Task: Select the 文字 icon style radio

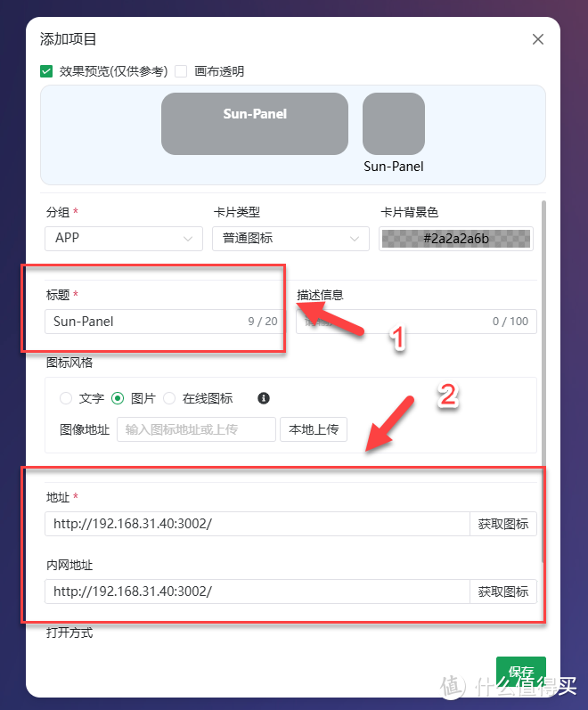Action: coord(66,398)
